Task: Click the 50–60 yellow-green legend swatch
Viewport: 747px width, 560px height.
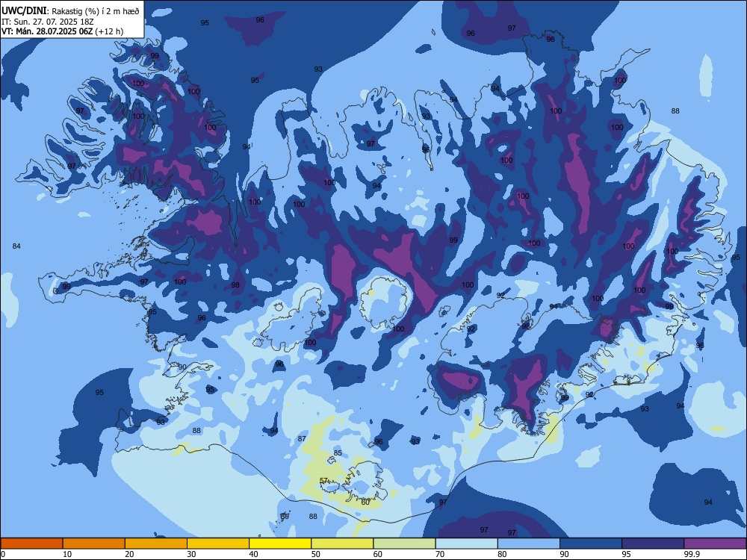Action: [342, 544]
